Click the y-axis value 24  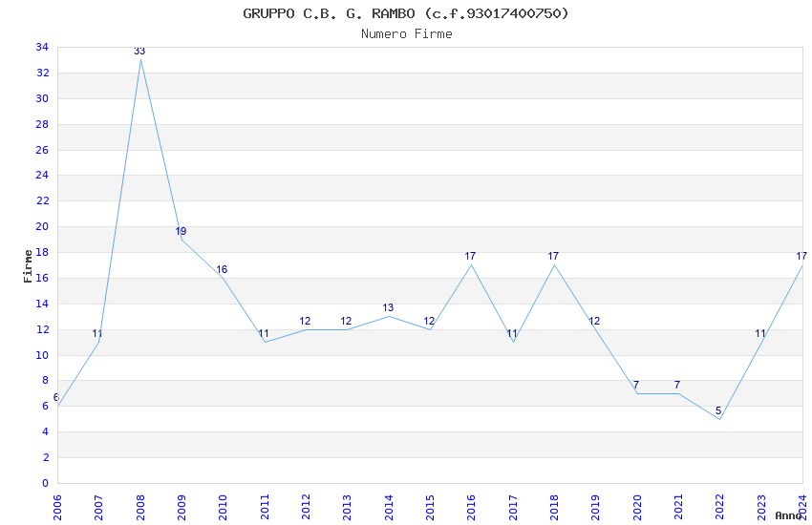click(42, 175)
